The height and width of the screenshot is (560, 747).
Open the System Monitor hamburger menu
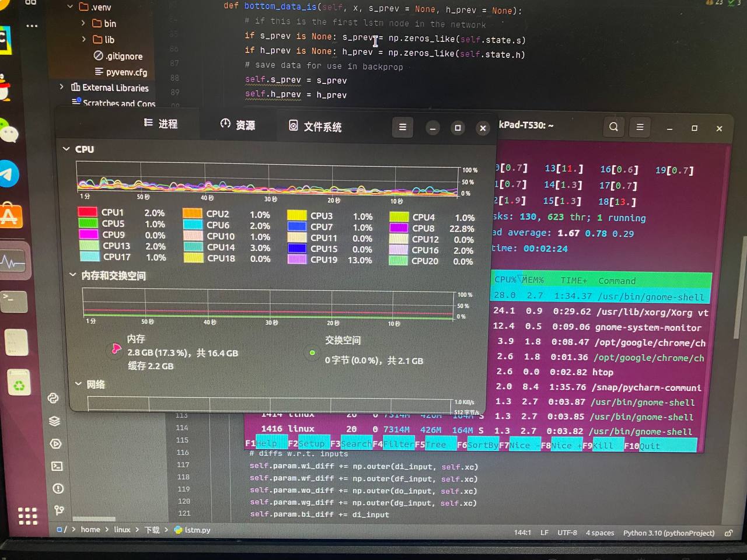point(403,127)
